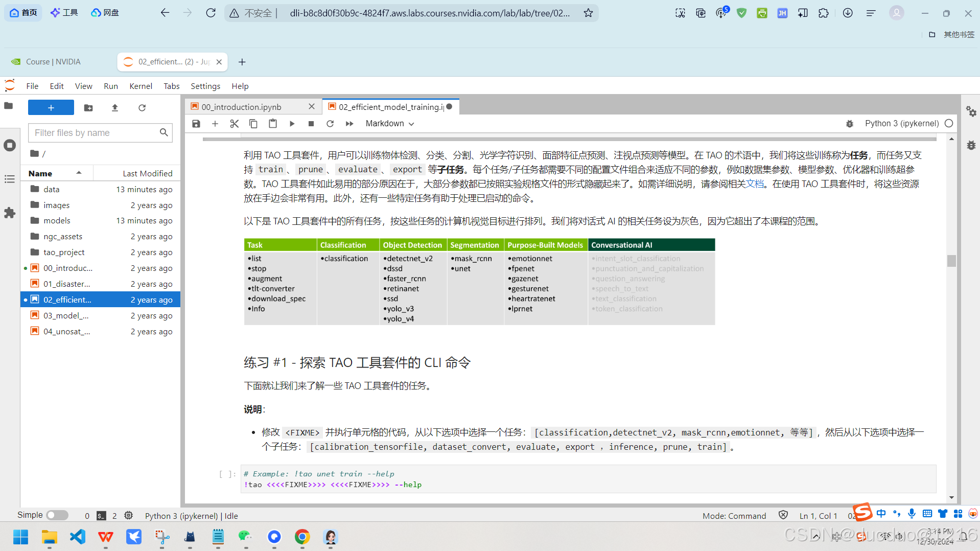The height and width of the screenshot is (551, 980).
Task: Open property inspector on right sidebar
Action: coord(971,111)
